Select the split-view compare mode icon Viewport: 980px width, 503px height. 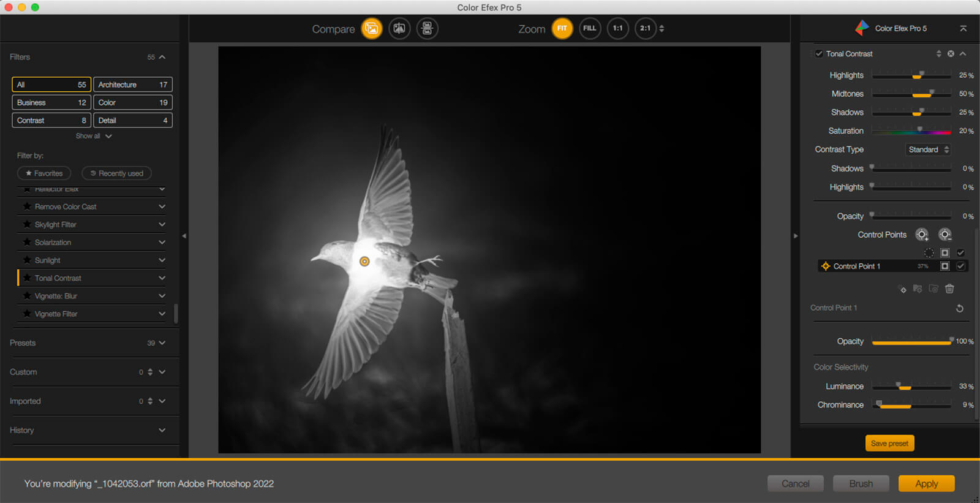(x=399, y=29)
